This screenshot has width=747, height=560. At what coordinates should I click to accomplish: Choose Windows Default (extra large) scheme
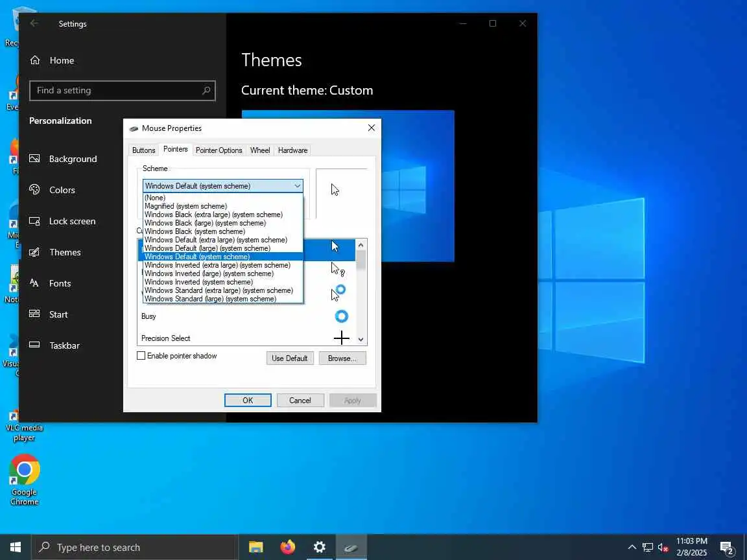click(223, 240)
